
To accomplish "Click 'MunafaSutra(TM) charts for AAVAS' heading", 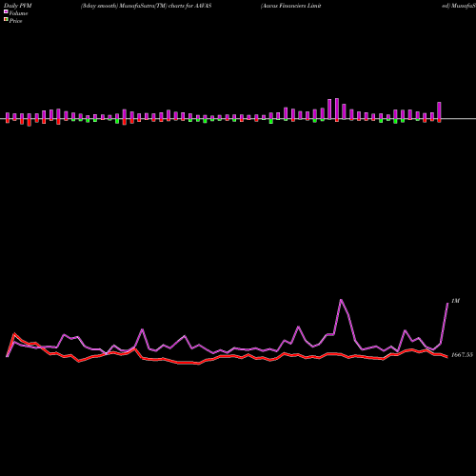I will [x=166, y=6].
